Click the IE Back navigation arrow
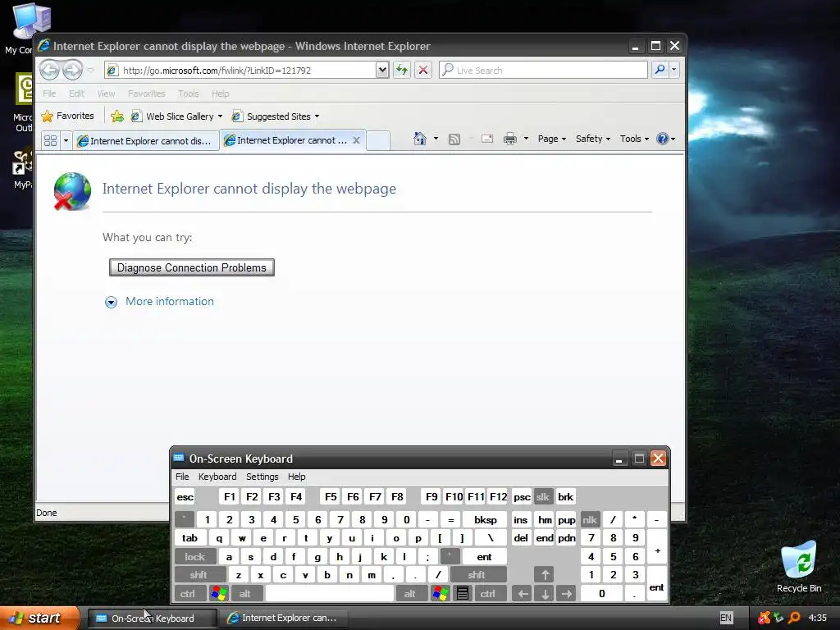 click(x=50, y=70)
